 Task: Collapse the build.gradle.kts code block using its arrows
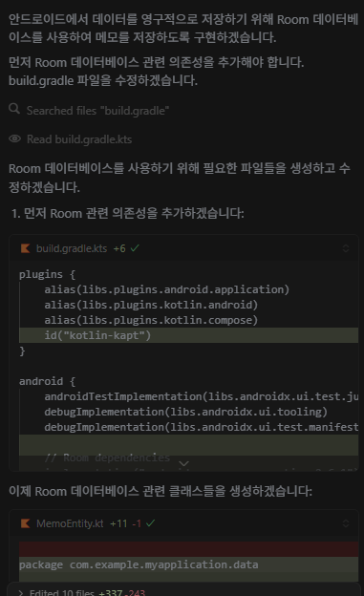pyautogui.click(x=346, y=248)
